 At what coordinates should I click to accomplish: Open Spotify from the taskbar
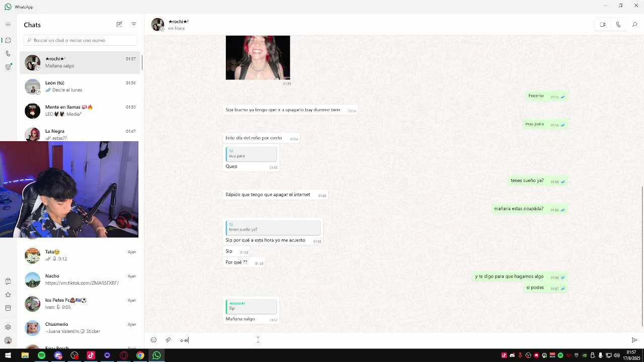pyautogui.click(x=41, y=355)
